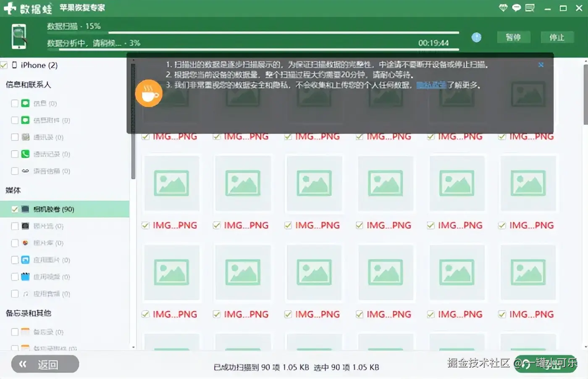Uncheck last IMG...PNG checkbox in lower full row
The width and height of the screenshot is (588, 379).
502,314
